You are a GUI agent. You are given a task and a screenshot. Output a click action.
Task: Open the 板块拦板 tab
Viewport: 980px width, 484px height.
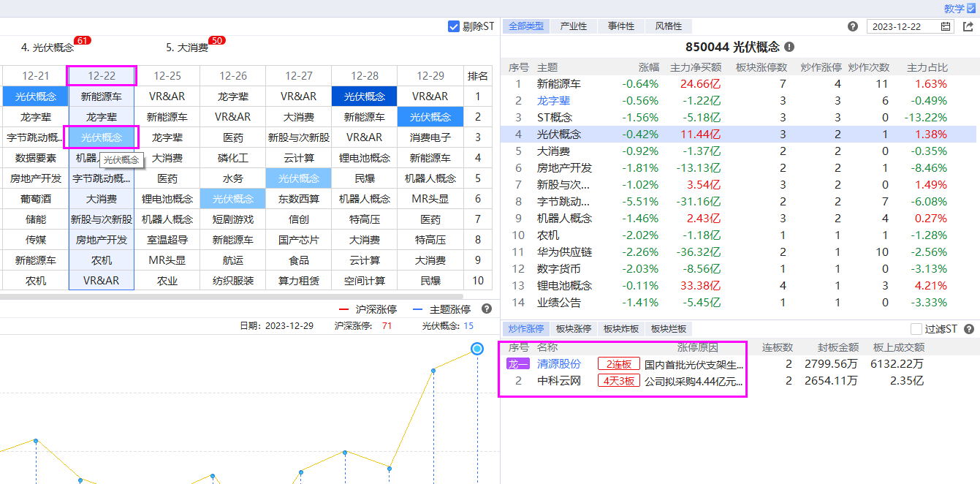[x=669, y=329]
